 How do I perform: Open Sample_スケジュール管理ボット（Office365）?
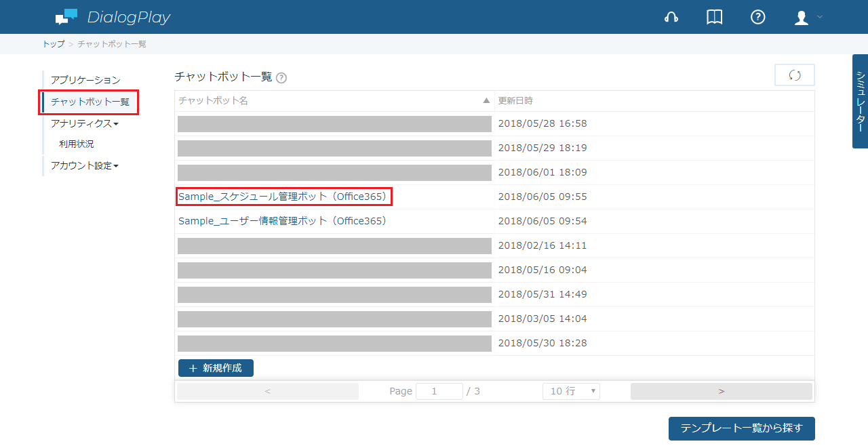point(283,197)
